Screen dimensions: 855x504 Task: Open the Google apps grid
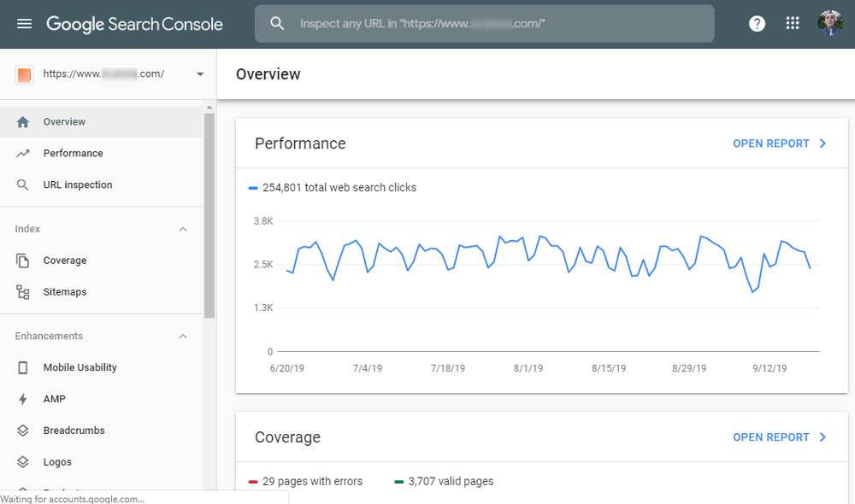pyautogui.click(x=793, y=23)
